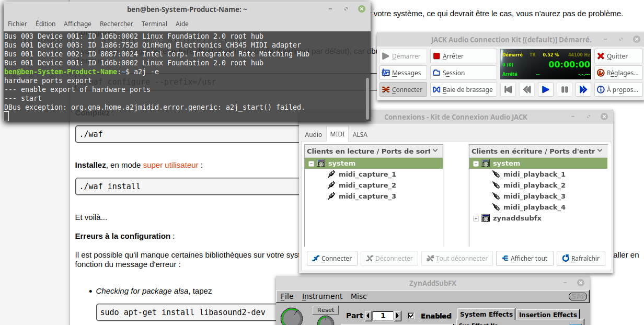The image size is (644, 325).
Task: Stop the JACK server with Arrêter
Action: tap(463, 56)
